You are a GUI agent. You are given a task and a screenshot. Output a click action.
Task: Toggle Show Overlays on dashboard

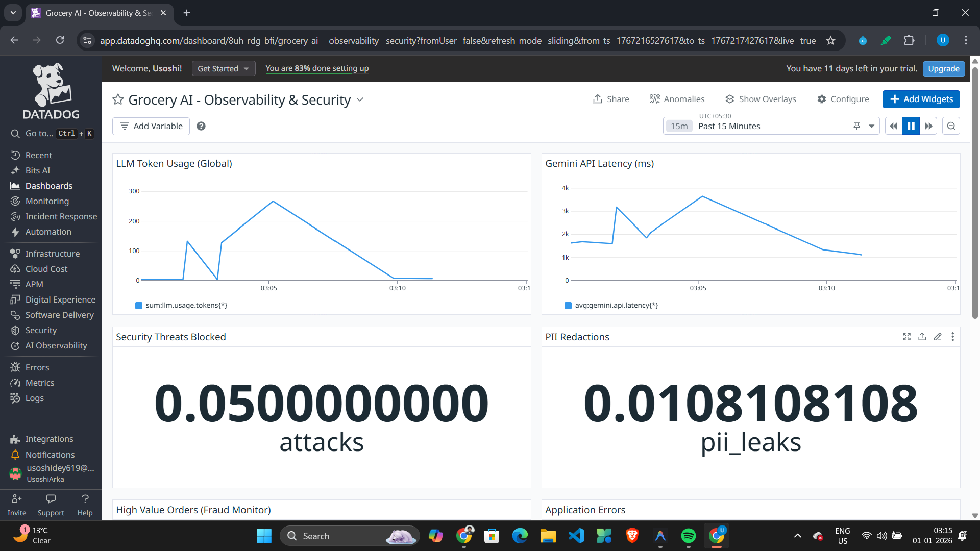[x=761, y=99]
